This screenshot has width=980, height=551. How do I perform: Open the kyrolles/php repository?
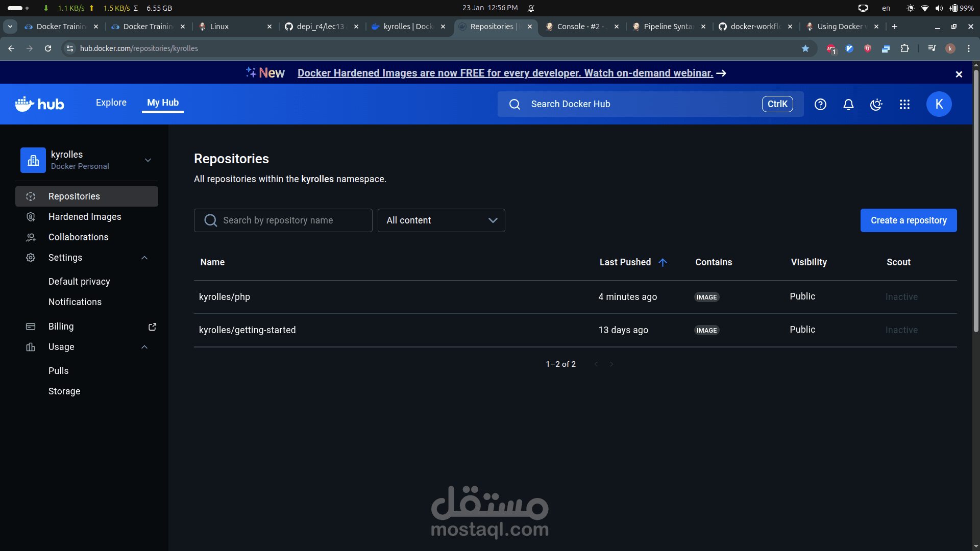225,297
